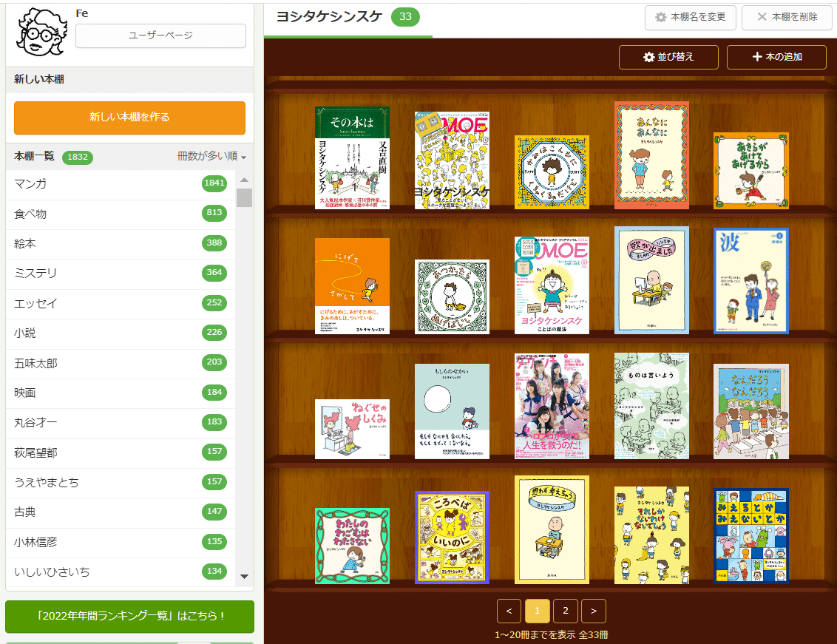Select the 古典 bookshelf
The image size is (837, 644).
[121, 512]
